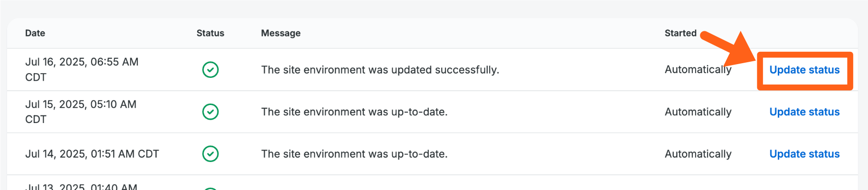
Task: Click "Automatically" in the Jul 14 row
Action: [698, 154]
